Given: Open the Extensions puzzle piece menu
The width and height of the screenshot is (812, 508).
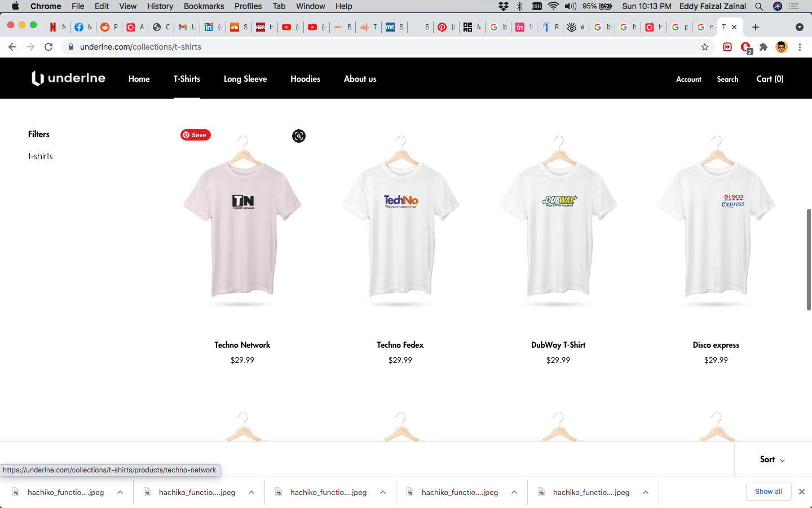Looking at the screenshot, I should [x=764, y=47].
